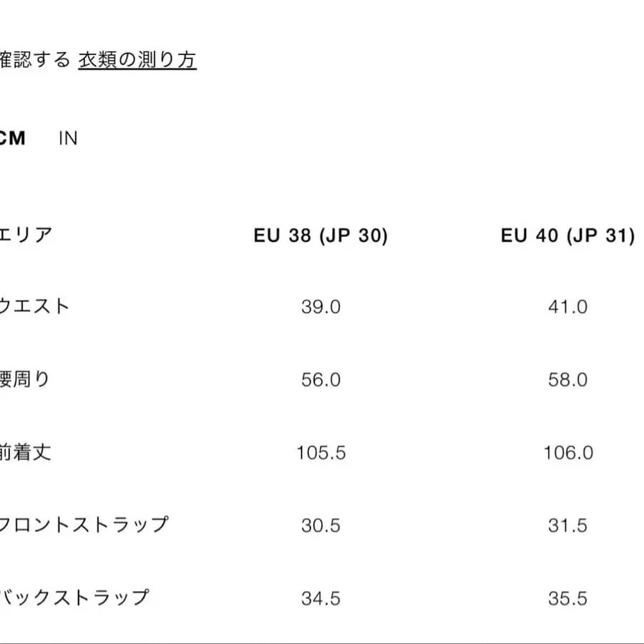Viewport: 644px width, 644px height.
Task: Select the 35.5 back strap value
Action: (567, 597)
